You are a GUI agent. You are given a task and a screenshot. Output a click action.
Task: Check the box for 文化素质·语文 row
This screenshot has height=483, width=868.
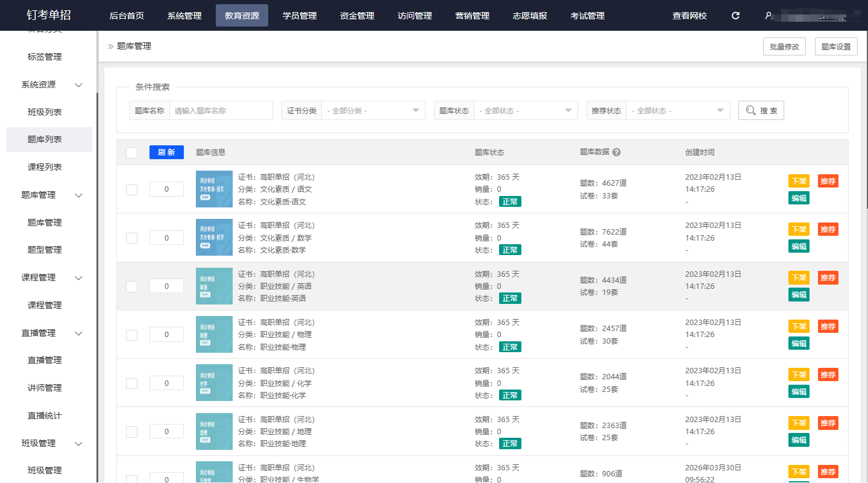[131, 189]
